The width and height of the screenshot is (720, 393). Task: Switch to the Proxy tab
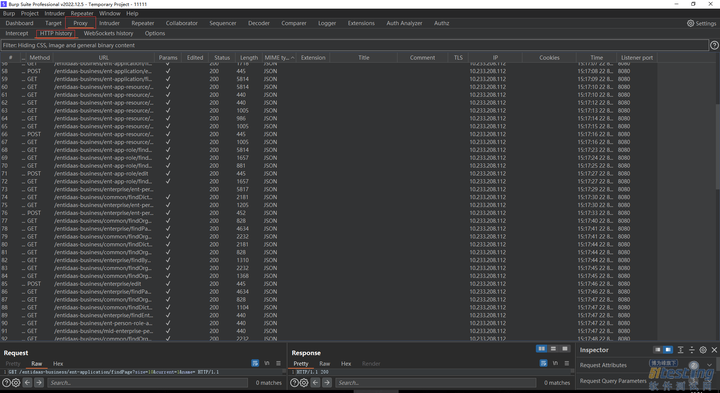pyautogui.click(x=80, y=23)
